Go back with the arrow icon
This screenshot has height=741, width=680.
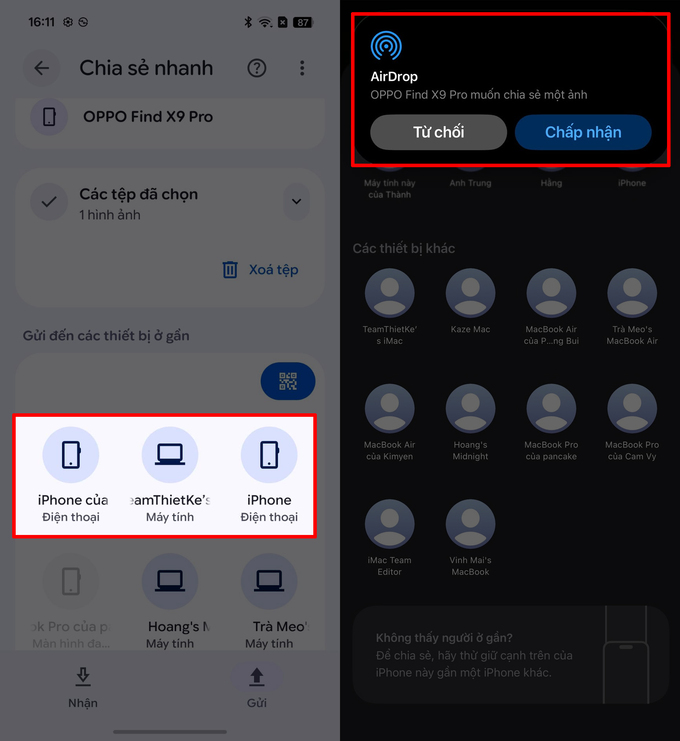tap(42, 68)
